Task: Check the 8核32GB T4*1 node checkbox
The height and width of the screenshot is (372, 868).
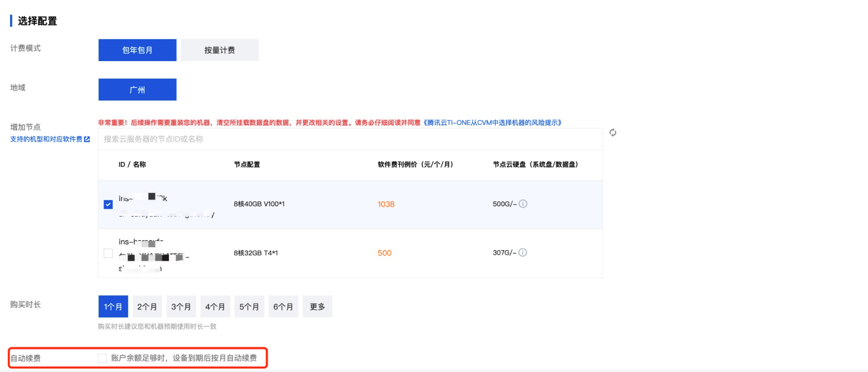Action: coord(108,253)
